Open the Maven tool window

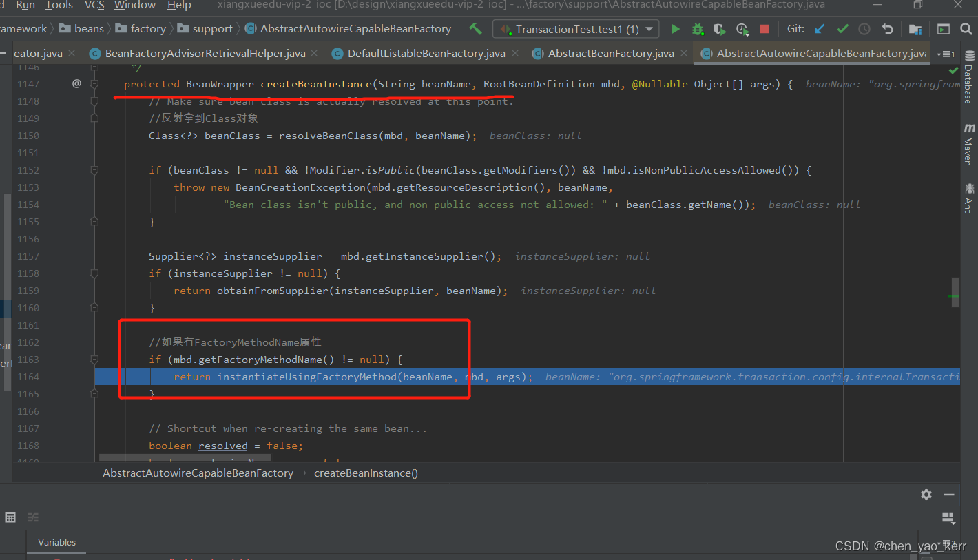pos(968,144)
